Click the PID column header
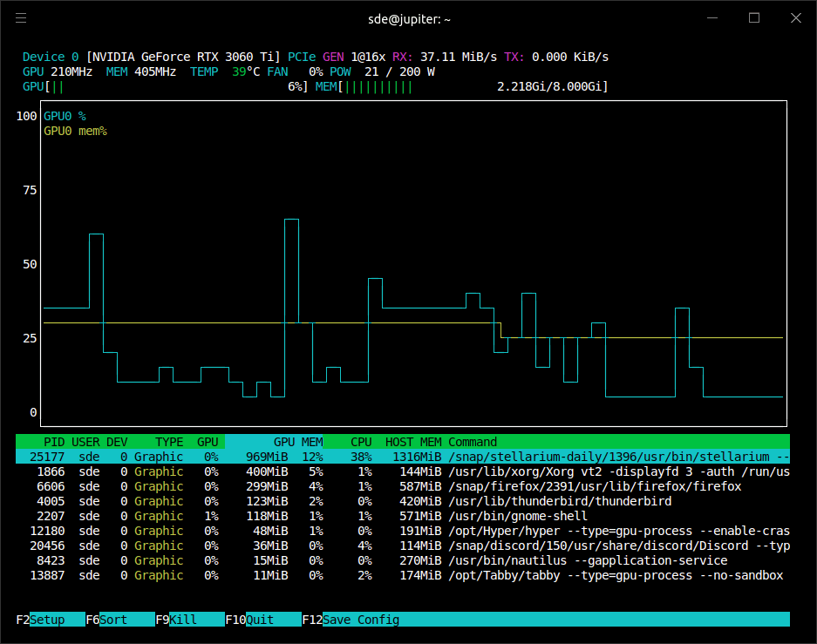Viewport: 817px width, 644px height. tap(54, 441)
